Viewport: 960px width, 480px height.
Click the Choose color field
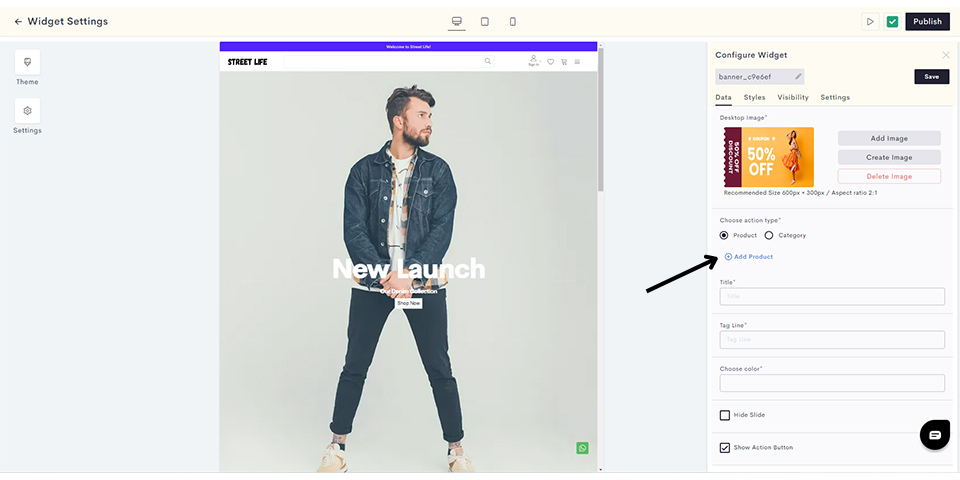[x=832, y=383]
